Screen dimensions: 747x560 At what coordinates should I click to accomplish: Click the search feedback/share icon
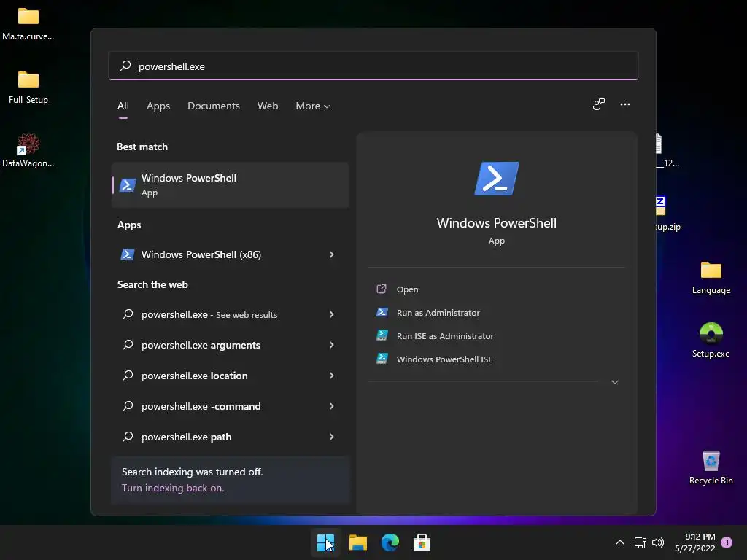pos(599,104)
